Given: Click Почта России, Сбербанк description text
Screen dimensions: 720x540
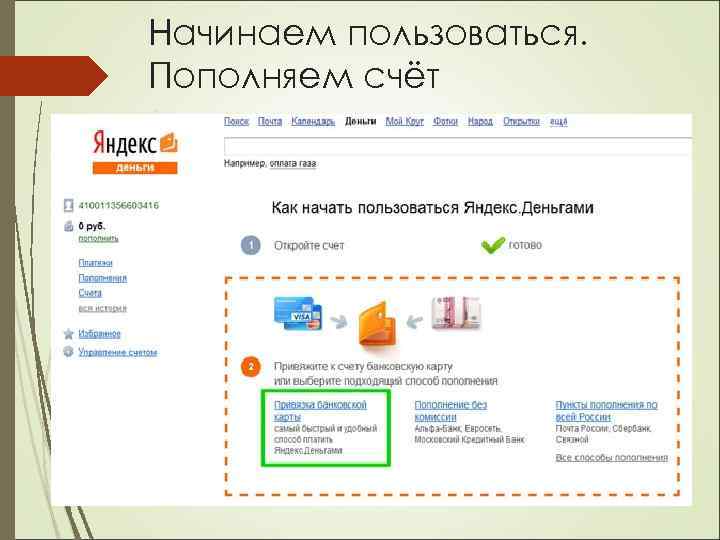Looking at the screenshot, I should point(603,434).
